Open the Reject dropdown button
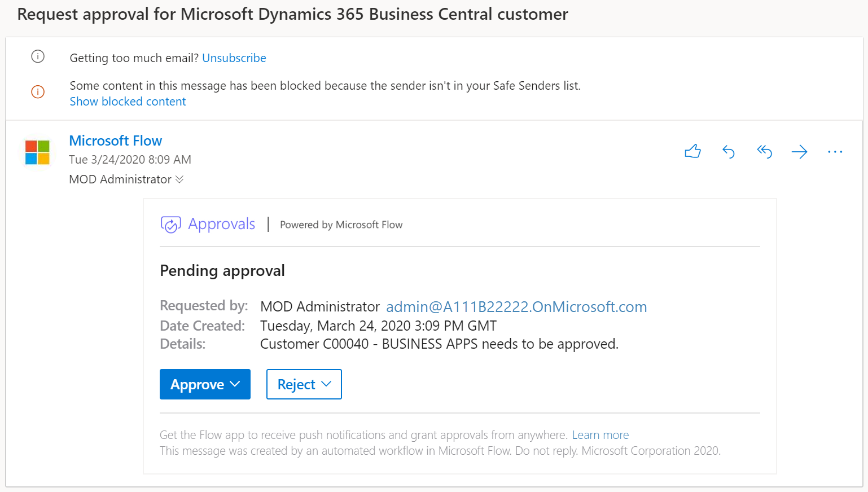Viewport: 868px width, 492px height. coord(304,384)
